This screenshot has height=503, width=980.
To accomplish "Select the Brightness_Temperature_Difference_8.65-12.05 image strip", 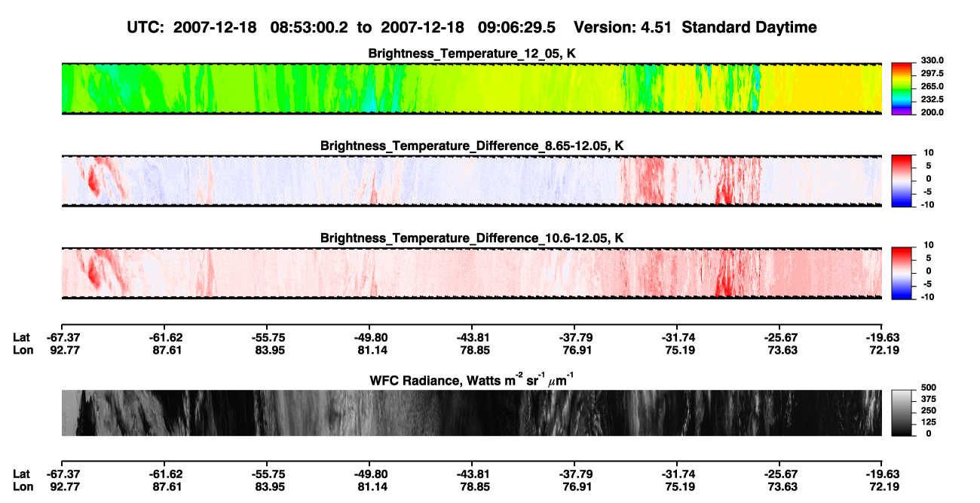I will coord(472,180).
